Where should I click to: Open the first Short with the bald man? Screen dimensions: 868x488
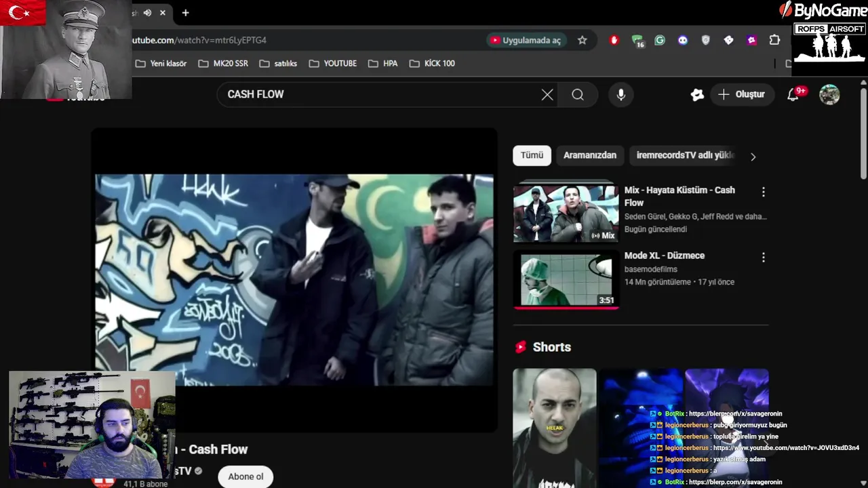coord(555,428)
